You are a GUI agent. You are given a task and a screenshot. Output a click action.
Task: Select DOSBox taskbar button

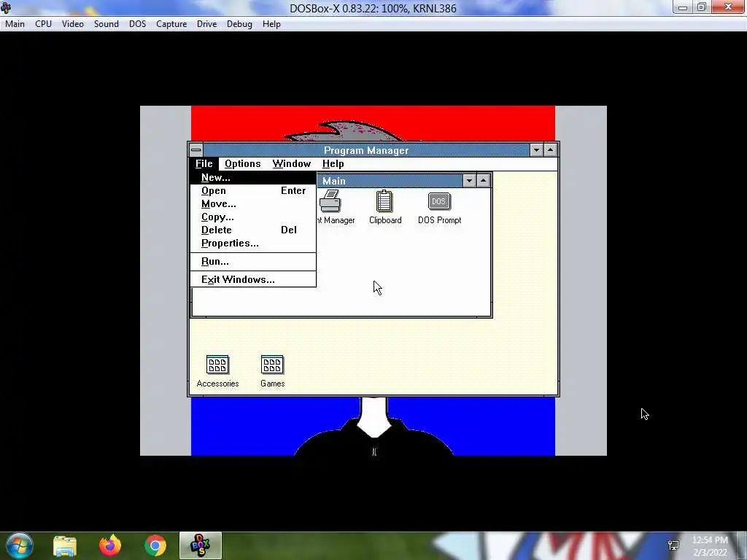[201, 545]
